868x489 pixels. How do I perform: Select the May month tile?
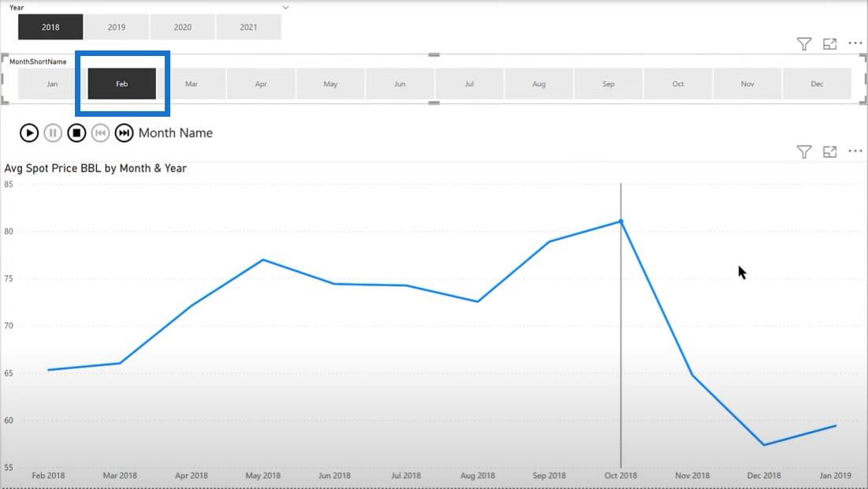(330, 84)
